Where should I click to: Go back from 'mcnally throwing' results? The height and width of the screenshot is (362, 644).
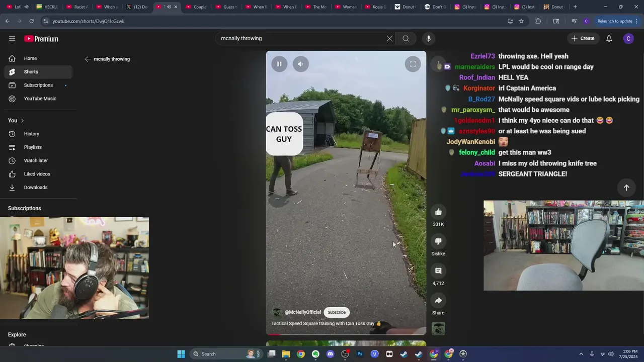88,59
